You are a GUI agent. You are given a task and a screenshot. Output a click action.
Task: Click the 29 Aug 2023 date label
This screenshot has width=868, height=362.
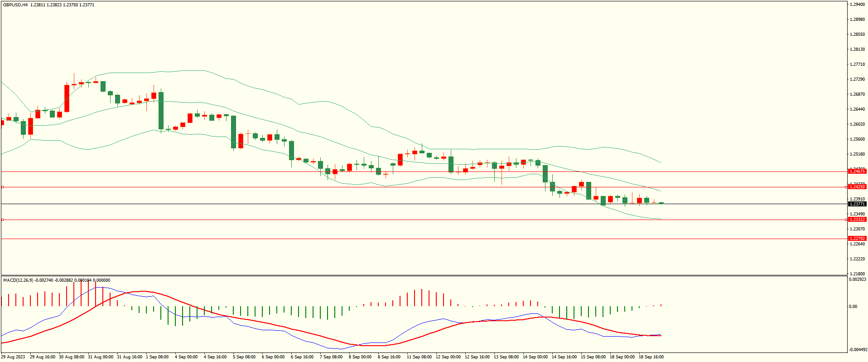[x=14, y=357]
